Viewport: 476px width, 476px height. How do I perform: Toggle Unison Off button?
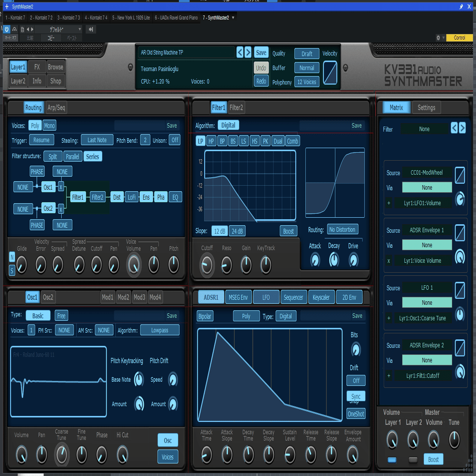point(175,140)
